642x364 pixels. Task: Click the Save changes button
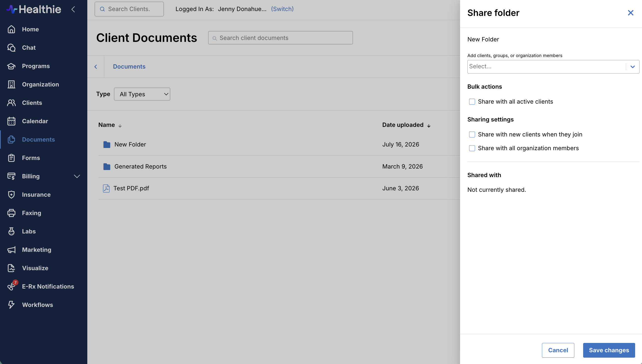609,350
